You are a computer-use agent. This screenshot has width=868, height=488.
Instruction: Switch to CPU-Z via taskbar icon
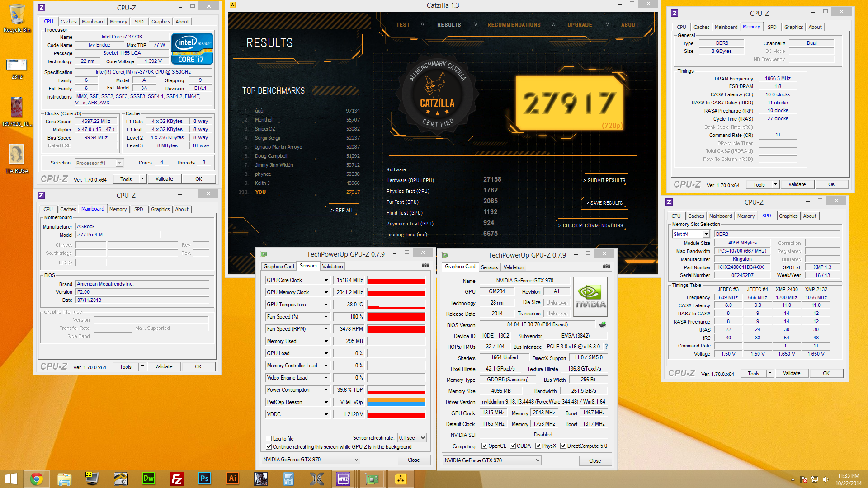(x=343, y=479)
